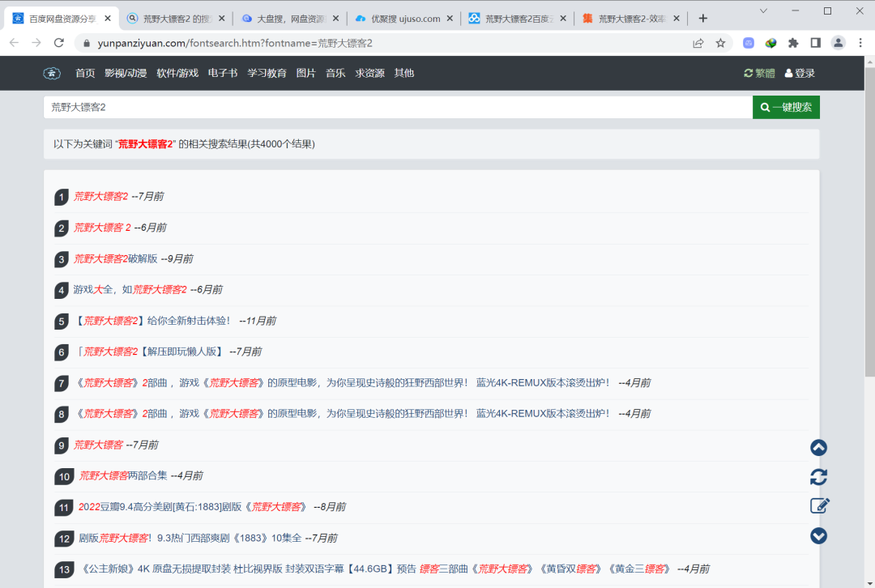Open 影视/动漫 category
This screenshot has height=588, width=875.
point(126,73)
